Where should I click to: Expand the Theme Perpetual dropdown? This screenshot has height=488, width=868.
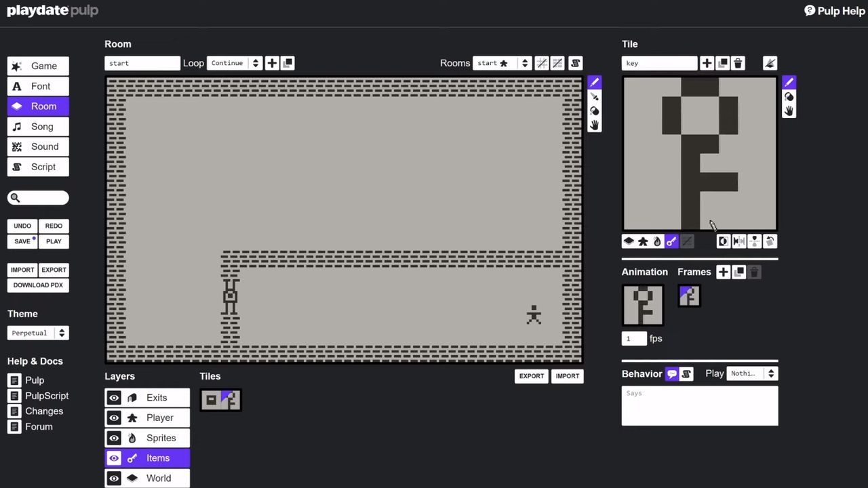[38, 333]
